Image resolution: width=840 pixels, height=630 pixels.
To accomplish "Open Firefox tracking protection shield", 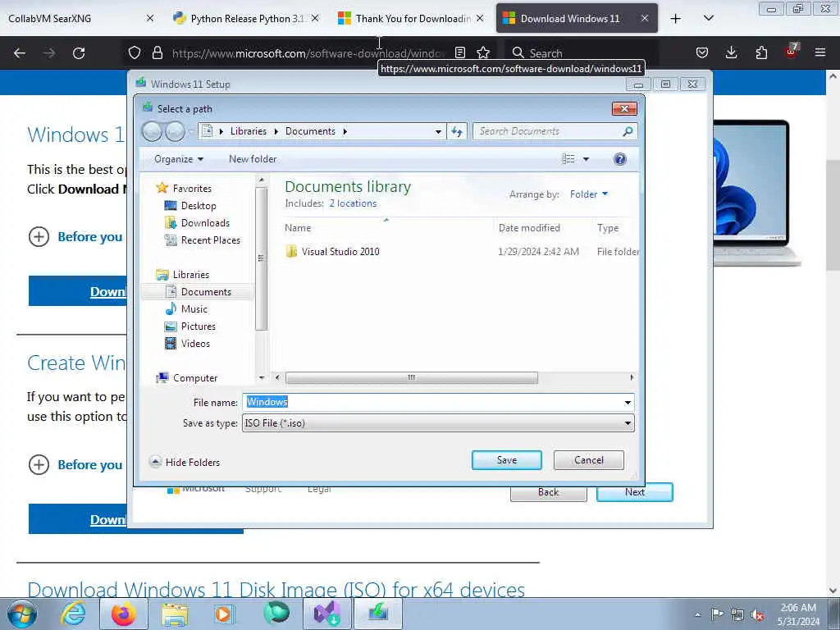I will pos(135,53).
